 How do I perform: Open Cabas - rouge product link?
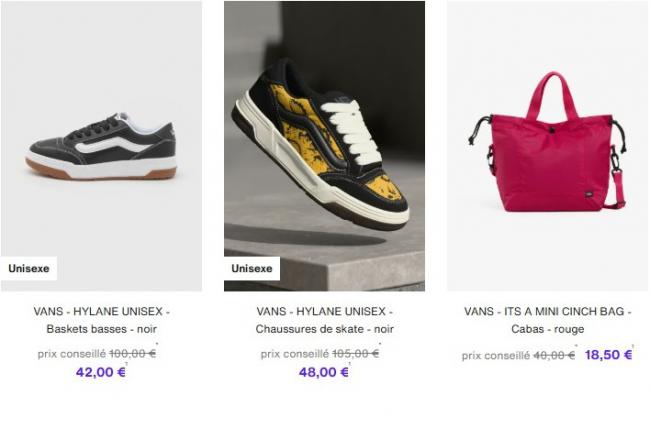point(548,329)
